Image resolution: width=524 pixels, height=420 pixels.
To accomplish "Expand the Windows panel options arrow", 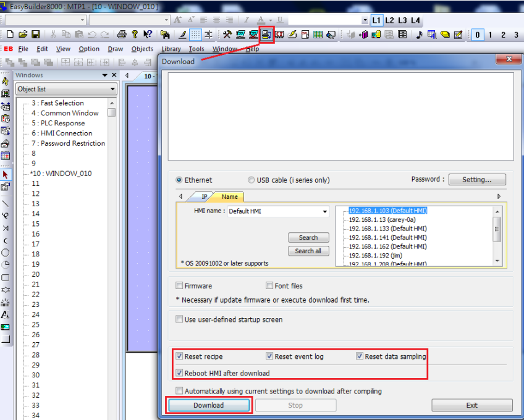I will pos(104,75).
